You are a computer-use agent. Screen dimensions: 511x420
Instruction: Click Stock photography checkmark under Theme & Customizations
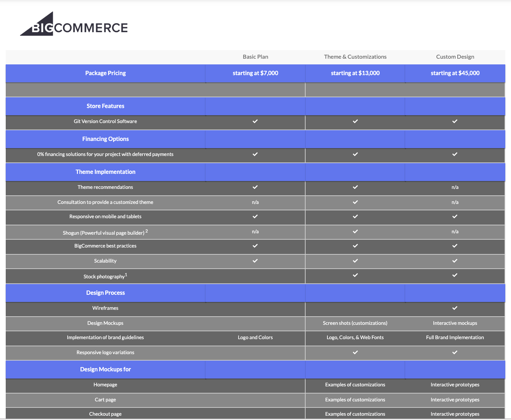[x=355, y=275]
